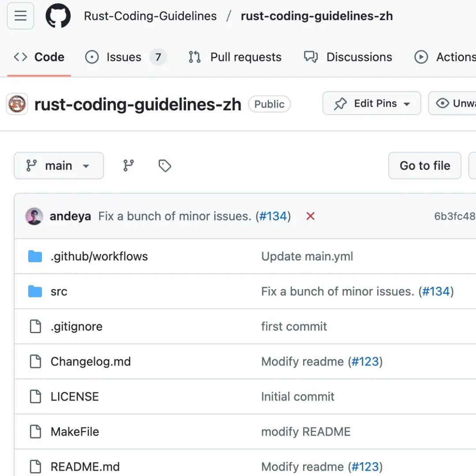
Task: Open the MakeFile file
Action: (74, 431)
